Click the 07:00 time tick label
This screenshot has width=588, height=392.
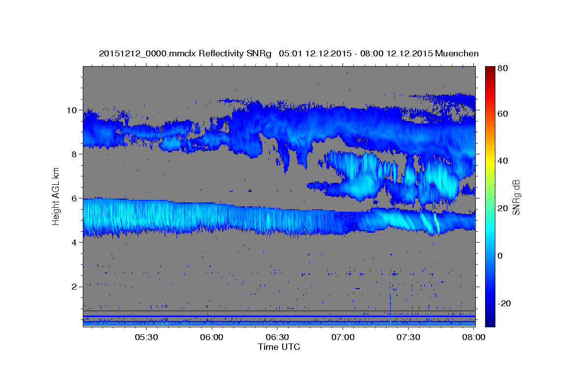pyautogui.click(x=343, y=337)
